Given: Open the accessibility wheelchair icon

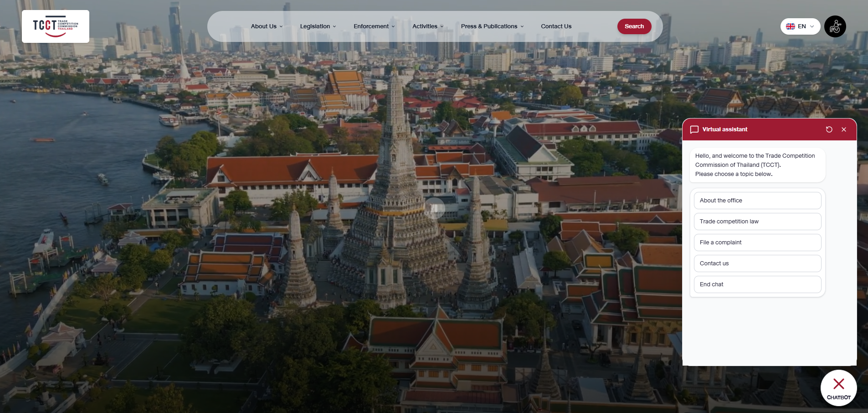Looking at the screenshot, I should [835, 26].
